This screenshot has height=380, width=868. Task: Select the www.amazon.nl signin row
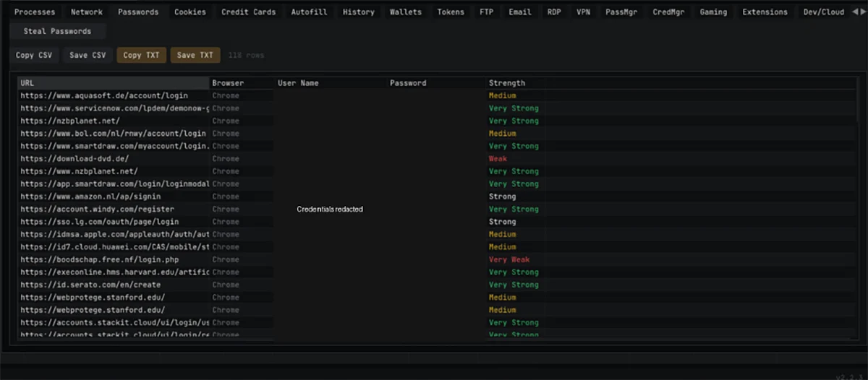click(437, 197)
